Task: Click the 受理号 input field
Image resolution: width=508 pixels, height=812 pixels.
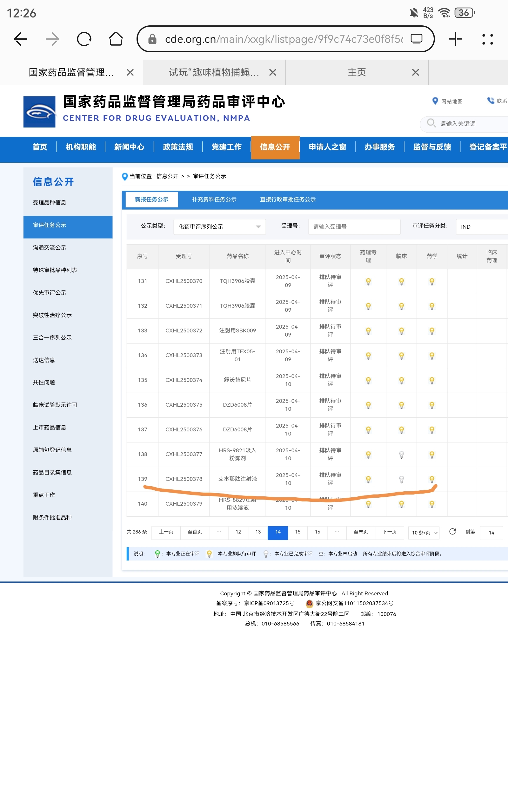Action: pos(354,226)
